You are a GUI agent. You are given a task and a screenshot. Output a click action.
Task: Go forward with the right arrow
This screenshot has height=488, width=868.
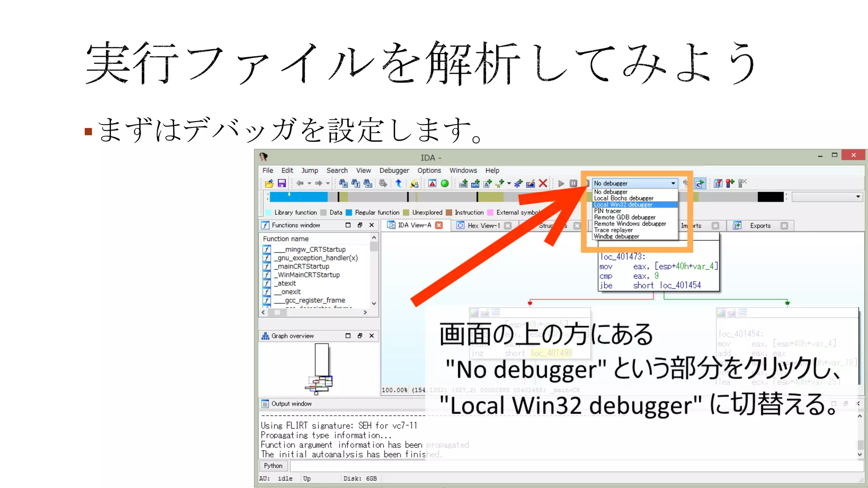(319, 183)
